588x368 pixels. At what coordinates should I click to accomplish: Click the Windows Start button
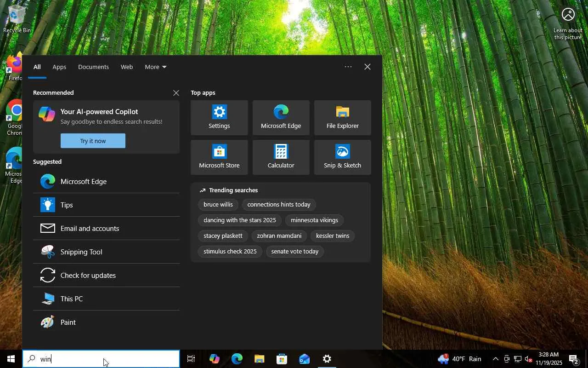[11, 359]
